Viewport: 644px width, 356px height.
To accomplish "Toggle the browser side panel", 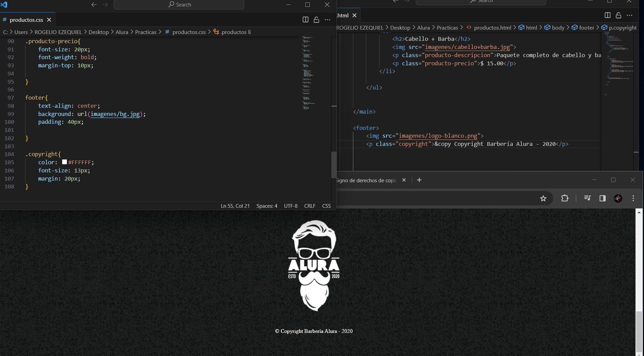I will (x=603, y=198).
